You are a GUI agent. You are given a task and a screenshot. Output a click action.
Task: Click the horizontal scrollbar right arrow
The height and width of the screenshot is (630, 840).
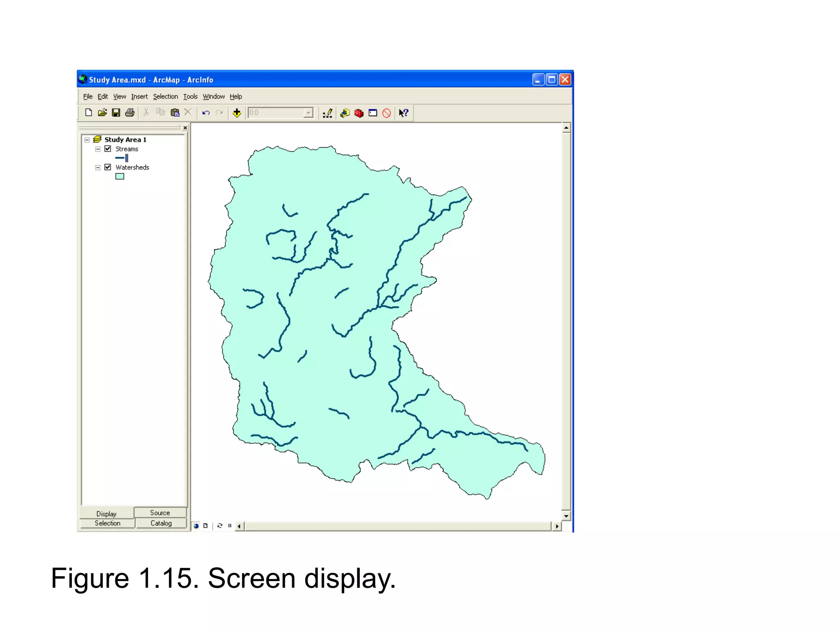coord(557,526)
